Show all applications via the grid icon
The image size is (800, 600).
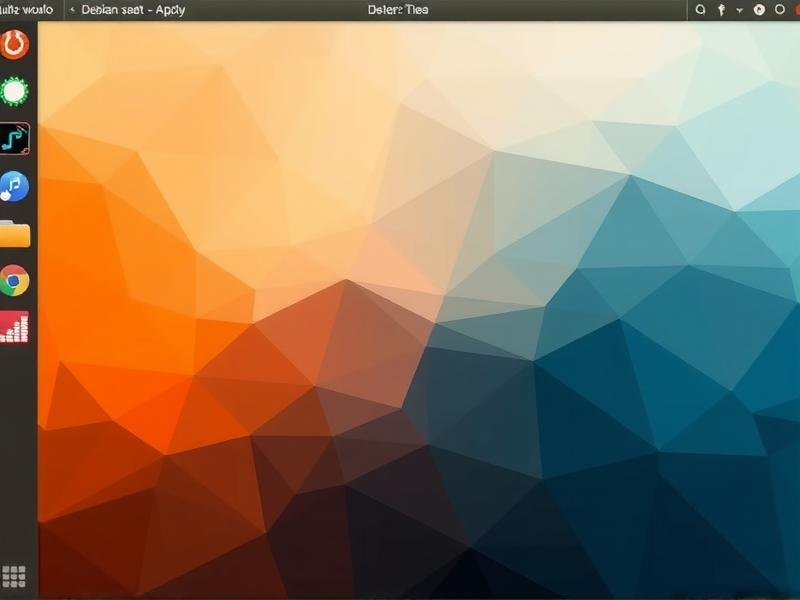tap(15, 576)
